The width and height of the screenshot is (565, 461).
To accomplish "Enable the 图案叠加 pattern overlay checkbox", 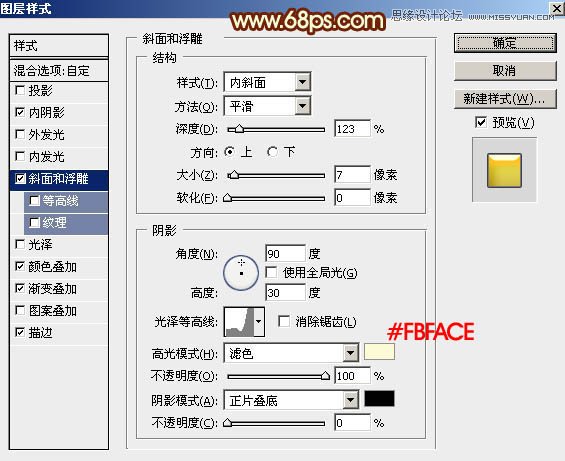I will tap(20, 311).
